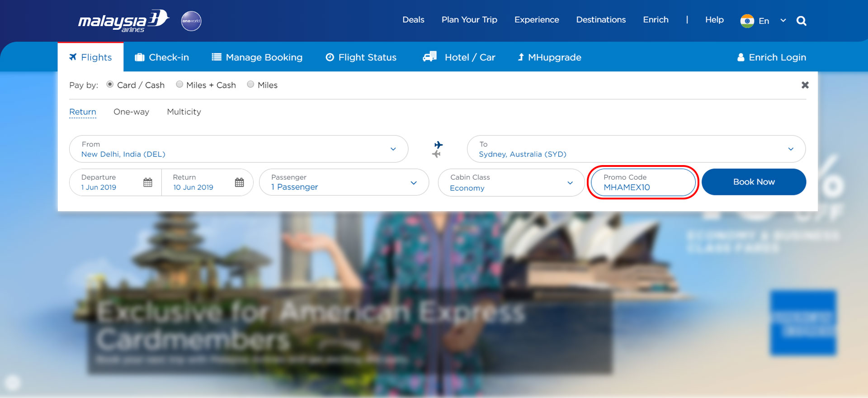
Task: Open the Flight Status tab
Action: pos(361,57)
